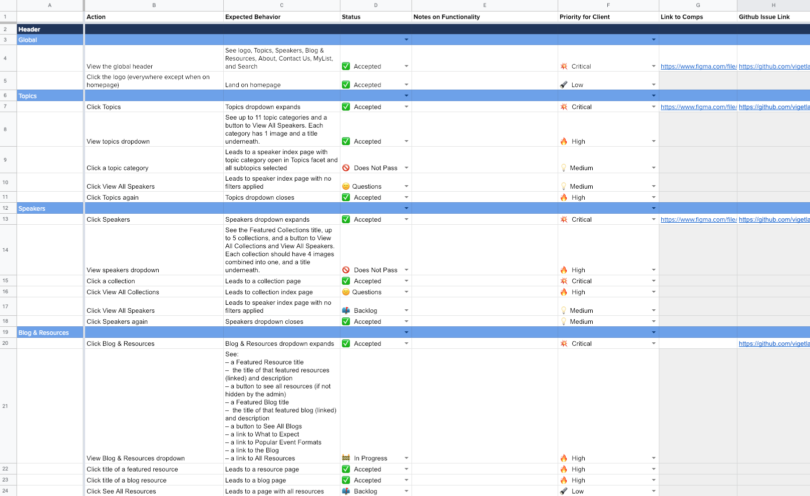Click the Questions emoji in 'Click View All Collections' row

pyautogui.click(x=346, y=292)
